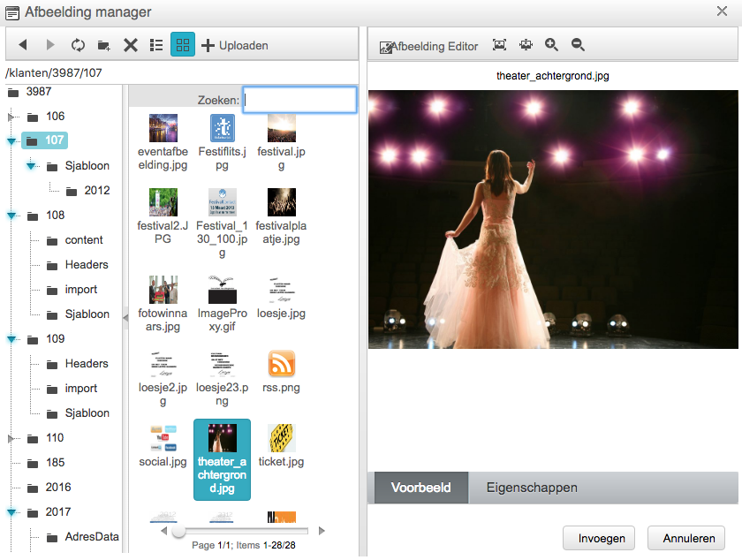Select loesje2.jpg
The image size is (742, 560).
(x=163, y=379)
